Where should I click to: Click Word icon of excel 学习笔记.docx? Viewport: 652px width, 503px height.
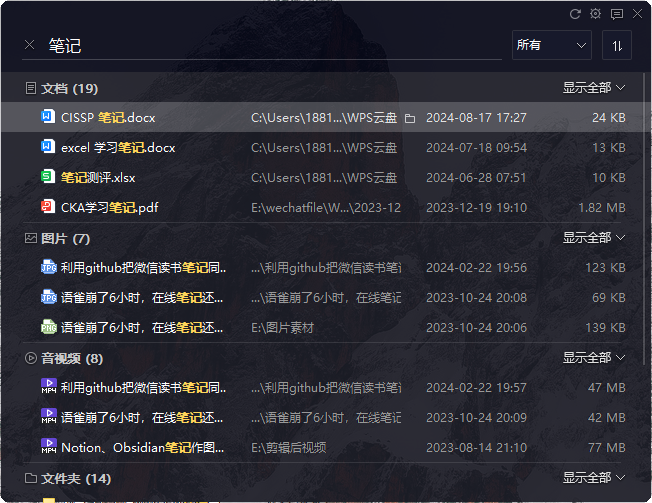pos(48,147)
